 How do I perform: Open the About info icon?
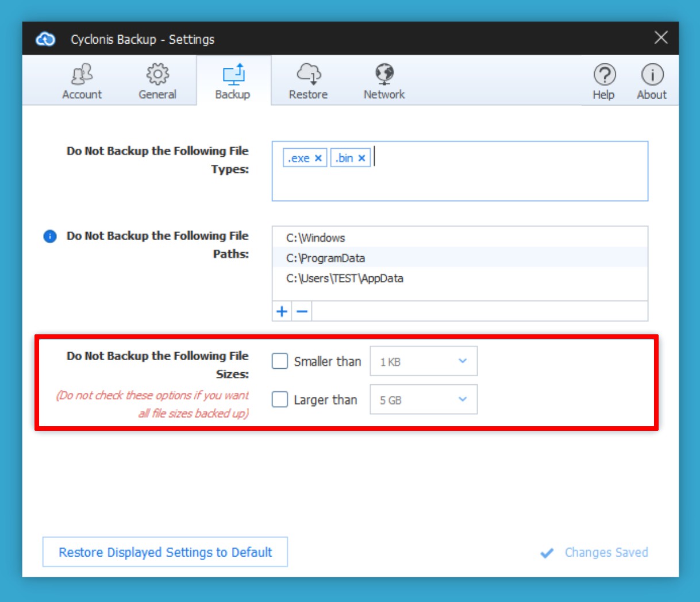tap(652, 82)
